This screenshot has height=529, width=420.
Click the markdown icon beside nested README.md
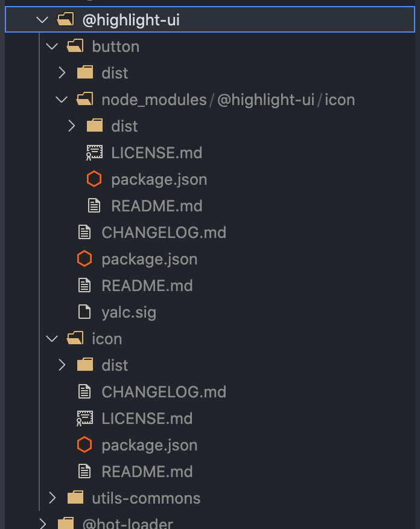coord(94,205)
